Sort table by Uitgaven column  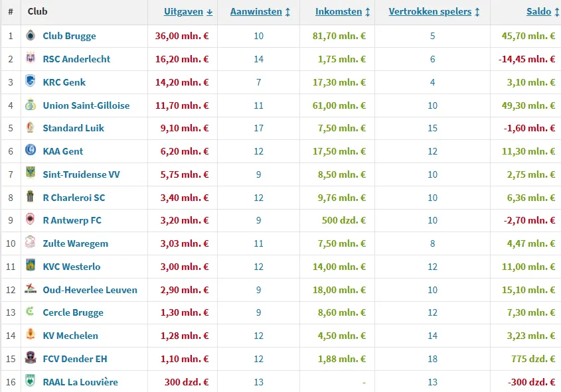pyautogui.click(x=188, y=12)
